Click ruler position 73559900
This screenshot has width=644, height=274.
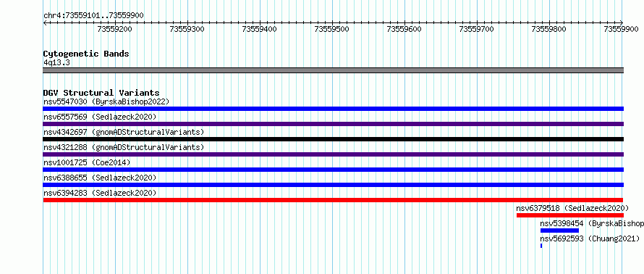coord(622,29)
